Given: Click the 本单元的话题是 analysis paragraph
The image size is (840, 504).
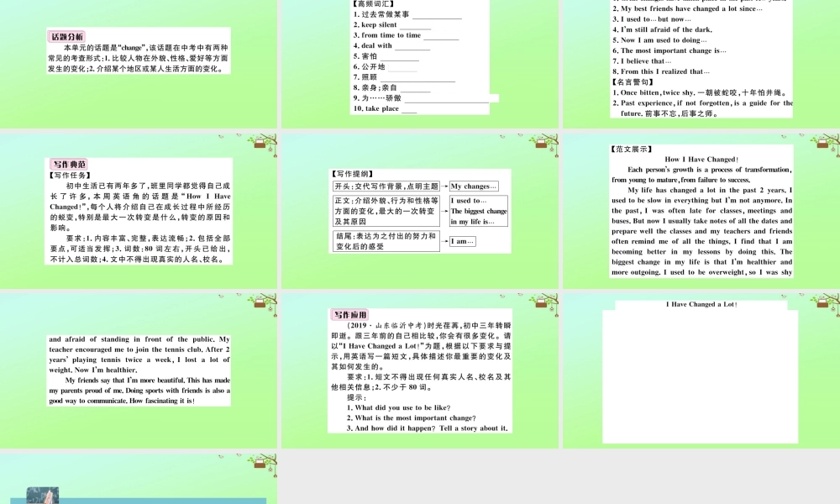Looking at the screenshot, I should pos(139,58).
